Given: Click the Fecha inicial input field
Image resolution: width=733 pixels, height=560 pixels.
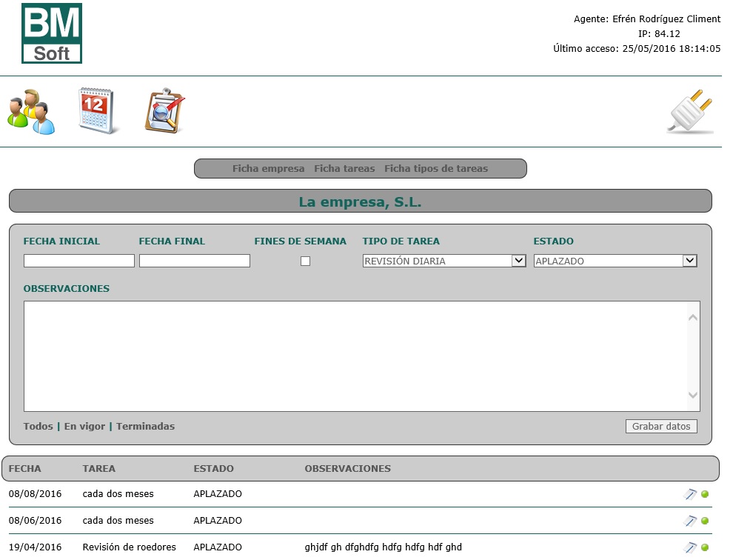Looking at the screenshot, I should tap(79, 261).
